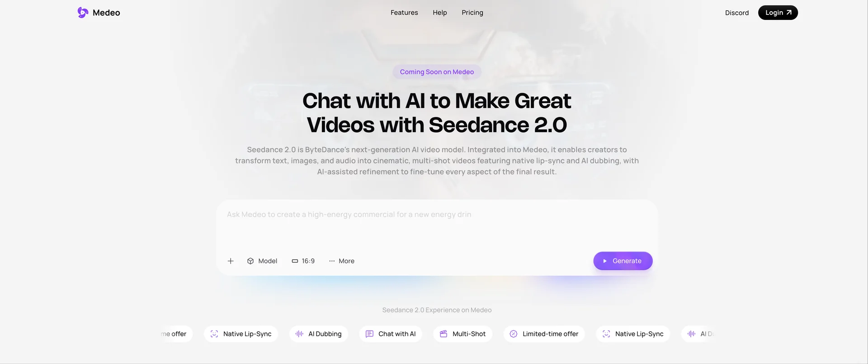Click the Limited-time offer badge icon

514,334
